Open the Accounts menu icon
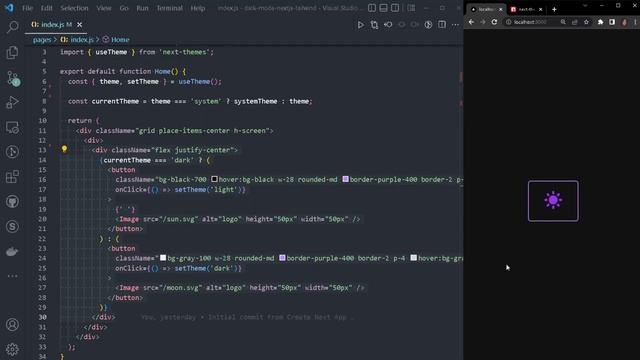Screen dimensions: 640x360 point(12,325)
